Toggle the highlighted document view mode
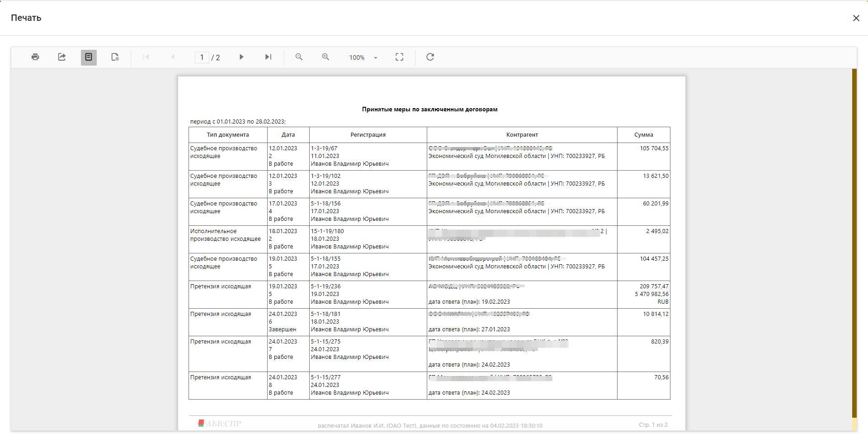The height and width of the screenshot is (434, 868). click(x=89, y=57)
